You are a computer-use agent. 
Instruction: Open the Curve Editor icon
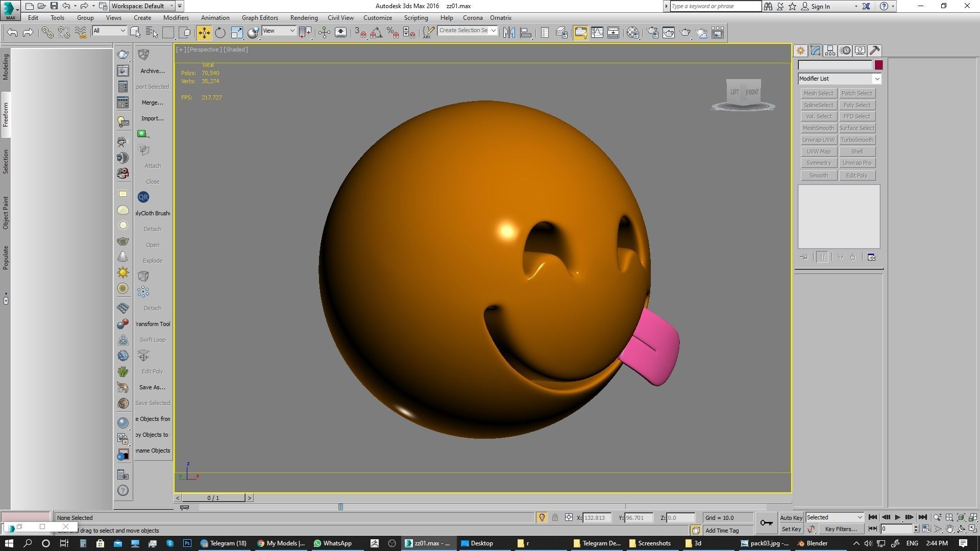pos(597,33)
